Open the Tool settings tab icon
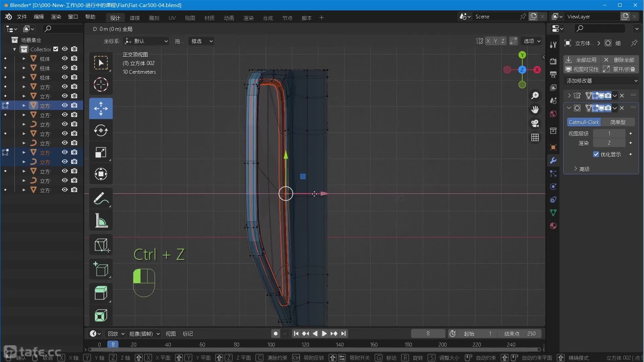 click(553, 45)
